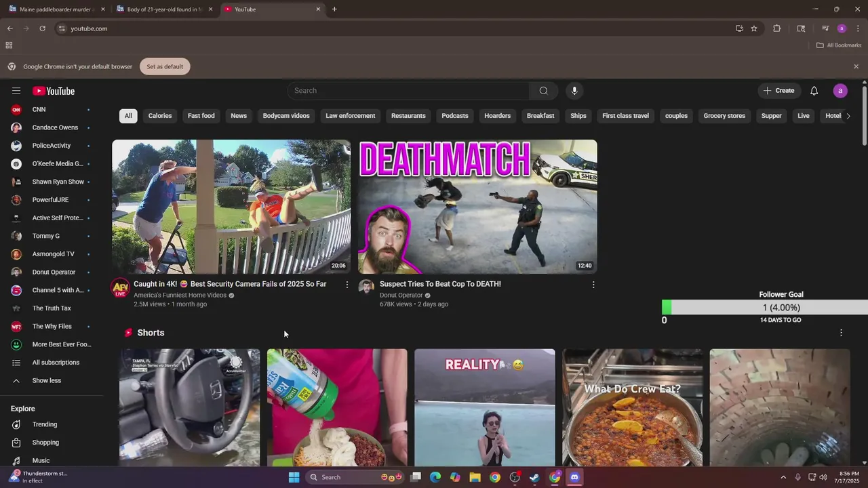Play the DEATHMATCH video thumbnail
The width and height of the screenshot is (868, 488).
coord(477,207)
